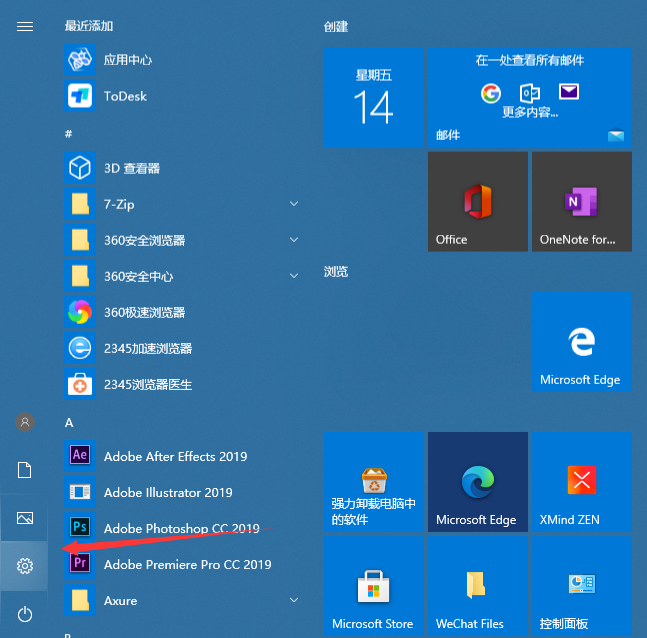This screenshot has width=647, height=638.
Task: Expand the 7-Zip folder chevron
Action: (x=294, y=203)
